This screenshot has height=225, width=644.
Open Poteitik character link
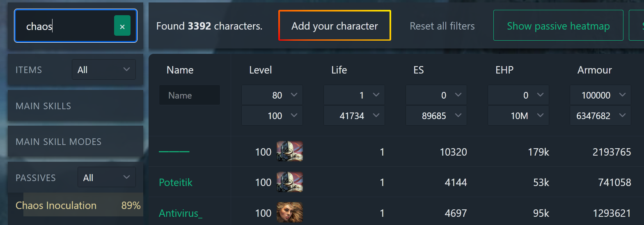pos(176,182)
